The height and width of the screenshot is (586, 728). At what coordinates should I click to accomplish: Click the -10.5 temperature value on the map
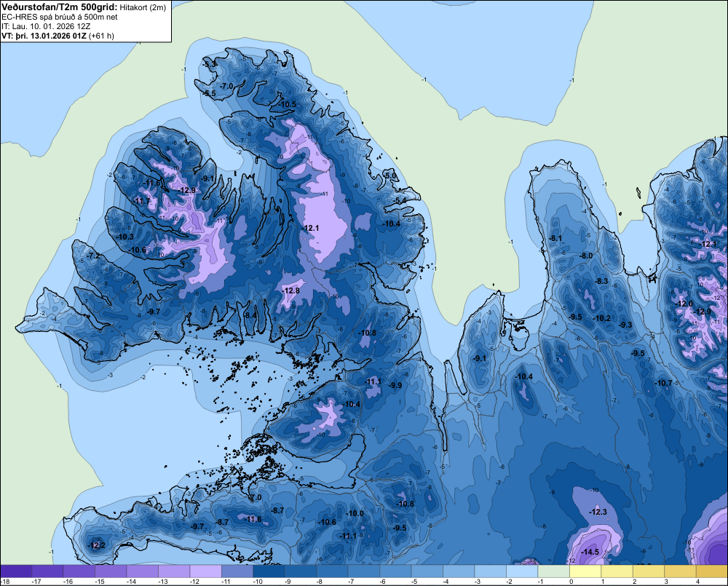click(x=288, y=105)
